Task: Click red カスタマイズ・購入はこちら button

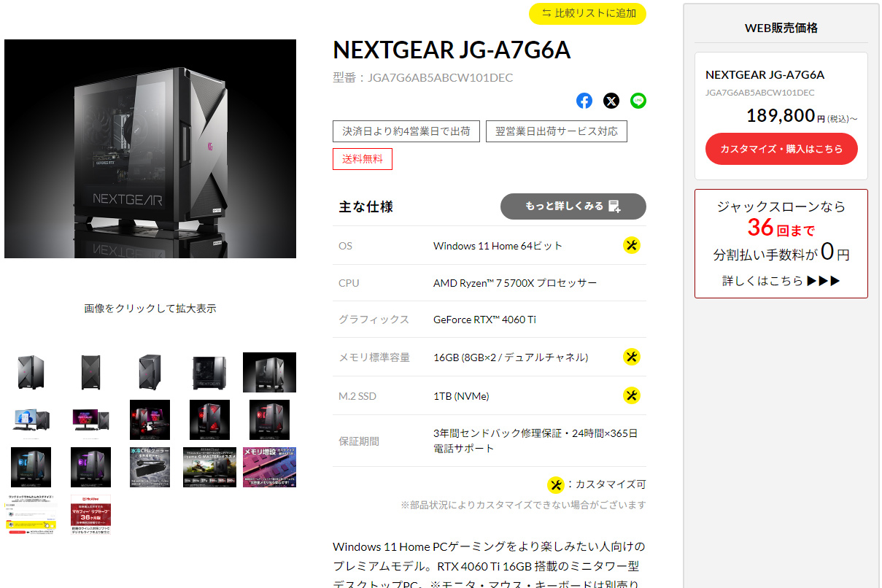Action: pyautogui.click(x=781, y=149)
